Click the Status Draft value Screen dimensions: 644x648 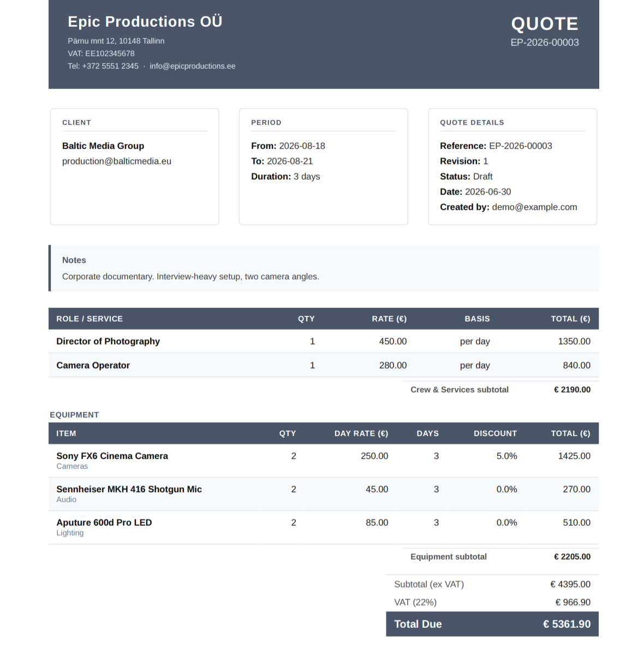[x=482, y=176]
